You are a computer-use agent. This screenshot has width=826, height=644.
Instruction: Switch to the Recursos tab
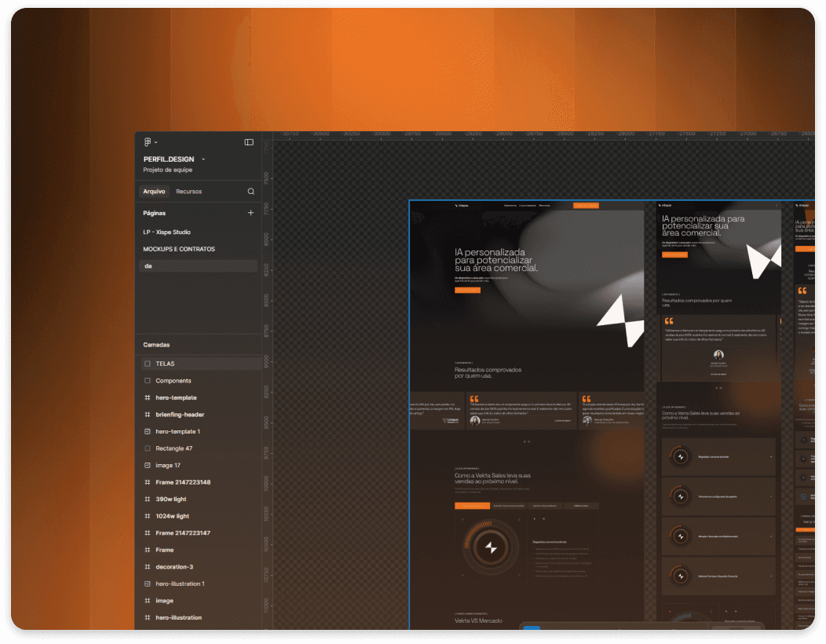188,191
